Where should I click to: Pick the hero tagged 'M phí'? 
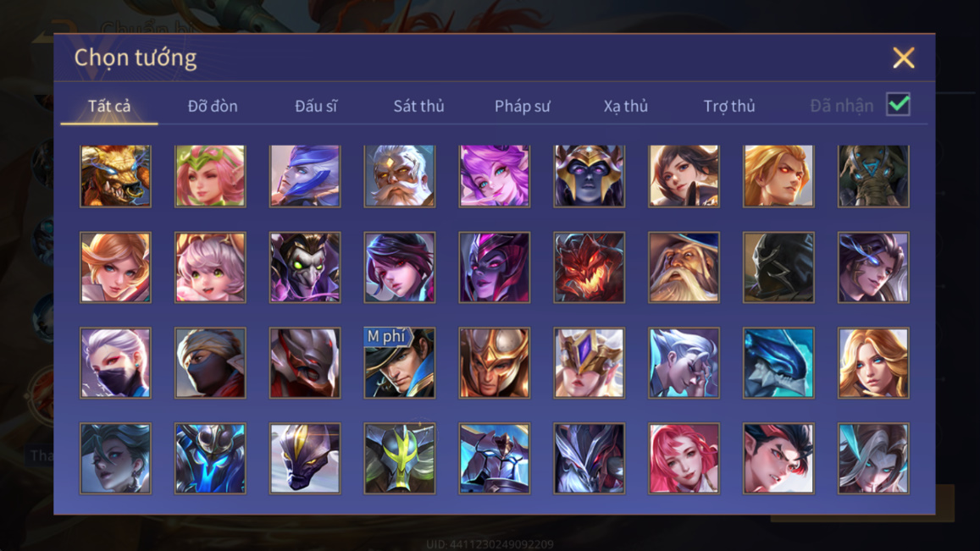tap(400, 363)
